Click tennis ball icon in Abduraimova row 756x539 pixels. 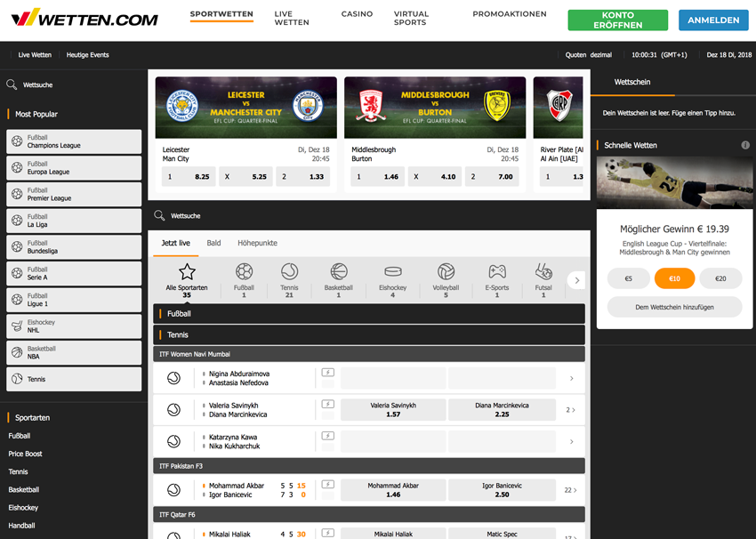[x=174, y=378]
